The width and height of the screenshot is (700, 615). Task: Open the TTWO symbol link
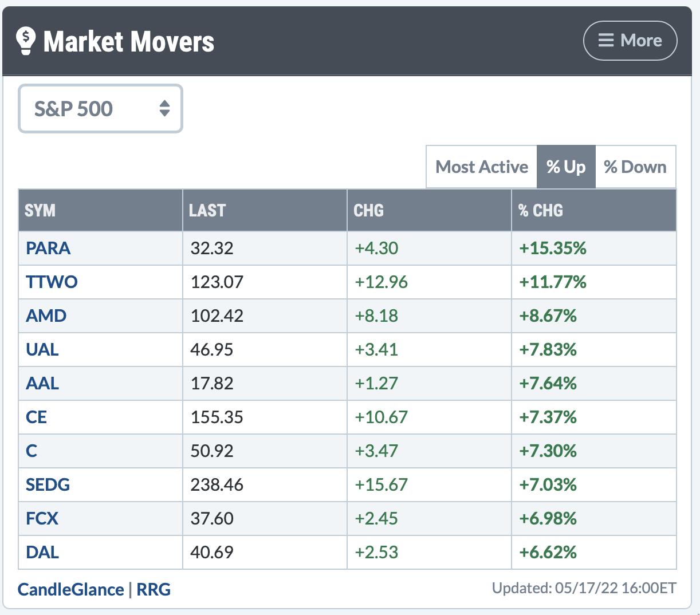click(x=52, y=282)
